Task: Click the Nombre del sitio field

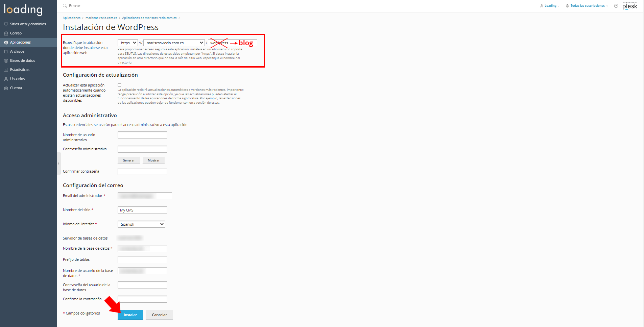Action: point(142,210)
